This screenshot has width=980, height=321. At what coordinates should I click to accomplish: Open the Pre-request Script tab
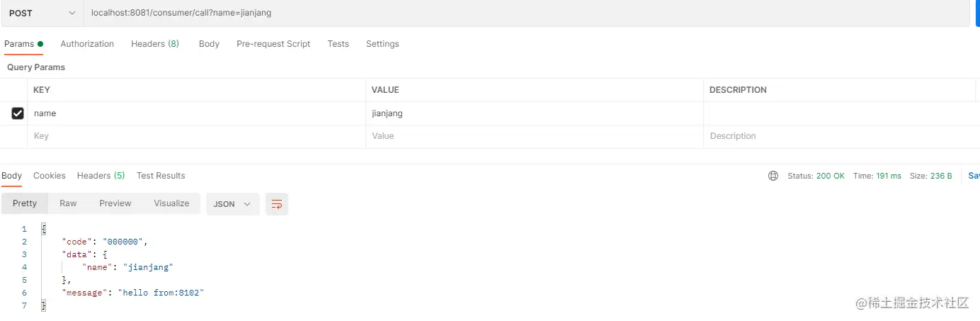click(x=273, y=44)
